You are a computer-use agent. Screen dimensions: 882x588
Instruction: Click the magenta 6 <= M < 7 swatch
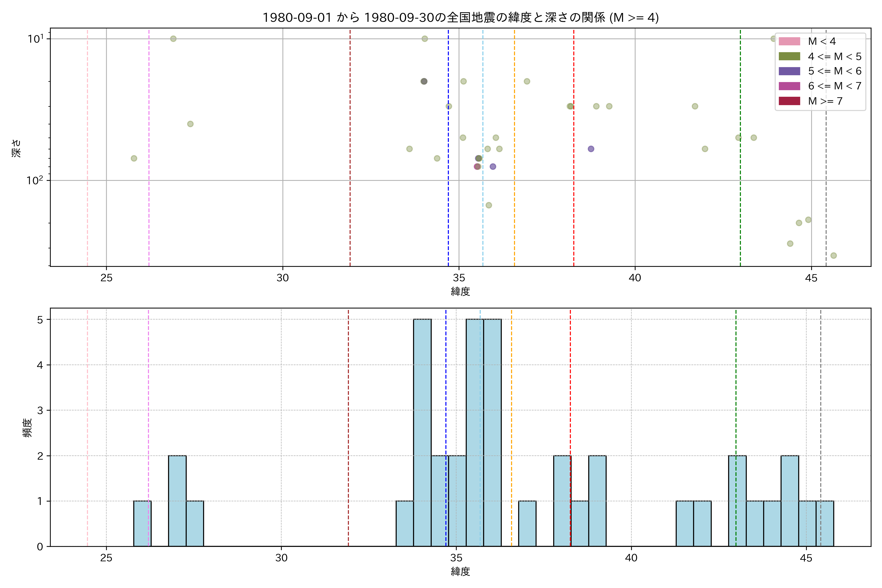point(789,86)
